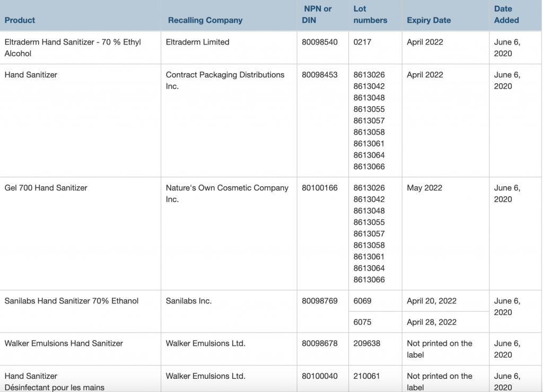The height and width of the screenshot is (392, 543).
Task: Select lot number 6075
Action: [362, 322]
